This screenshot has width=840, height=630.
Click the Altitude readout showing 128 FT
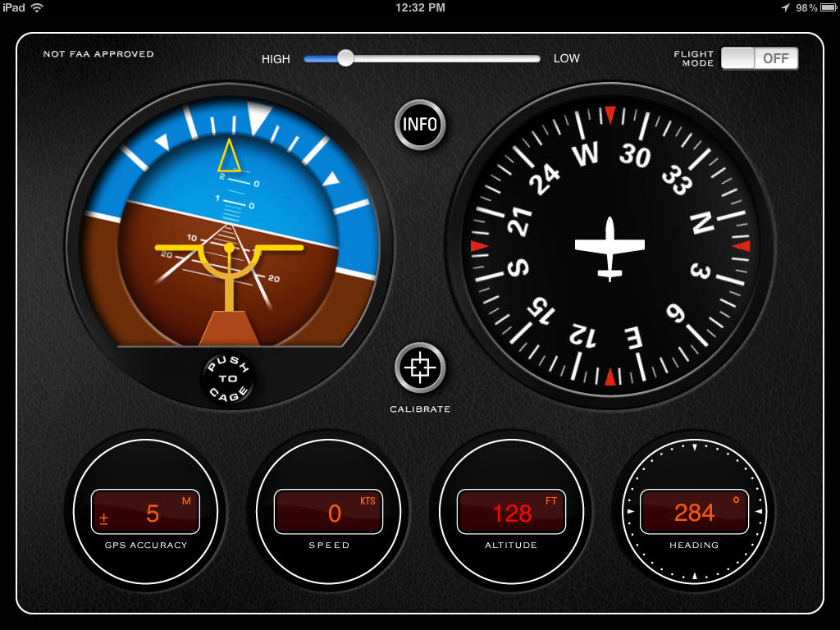pos(511,513)
